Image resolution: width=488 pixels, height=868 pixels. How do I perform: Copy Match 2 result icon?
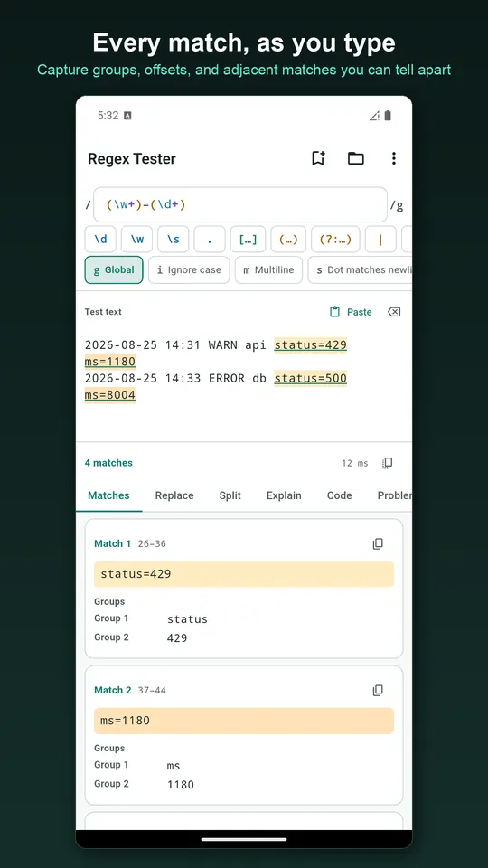click(x=378, y=690)
